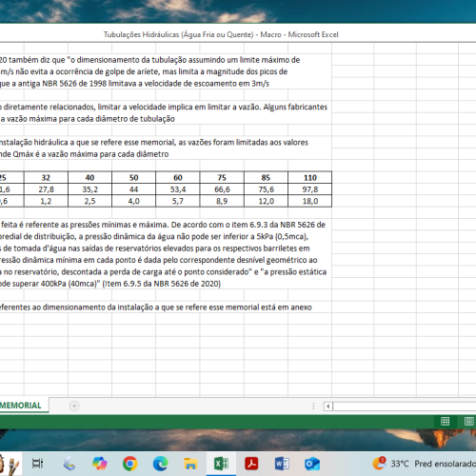The height and width of the screenshot is (476, 476).
Task: Open File Explorer folder icon
Action: coord(190,464)
